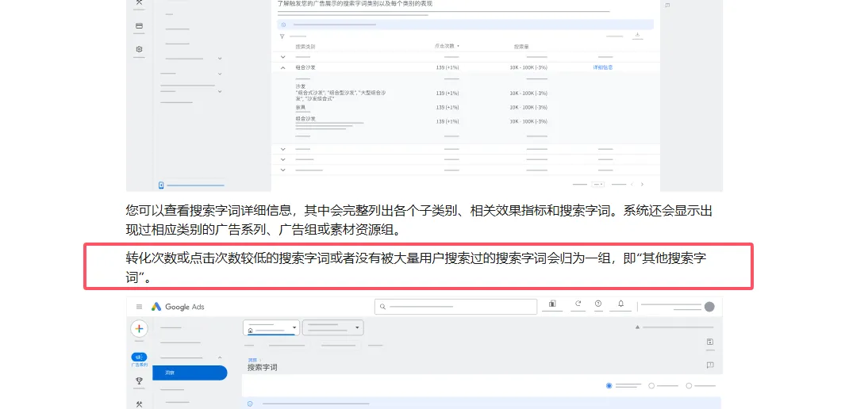Sort by the 点击次数 column arrow
Image resolution: width=868 pixels, height=409 pixels.
click(x=459, y=47)
